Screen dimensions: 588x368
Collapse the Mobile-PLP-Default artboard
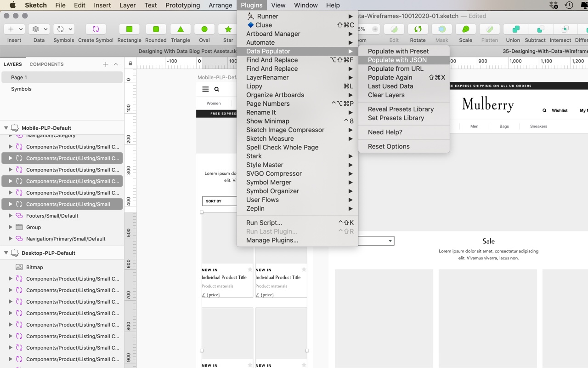click(x=6, y=128)
